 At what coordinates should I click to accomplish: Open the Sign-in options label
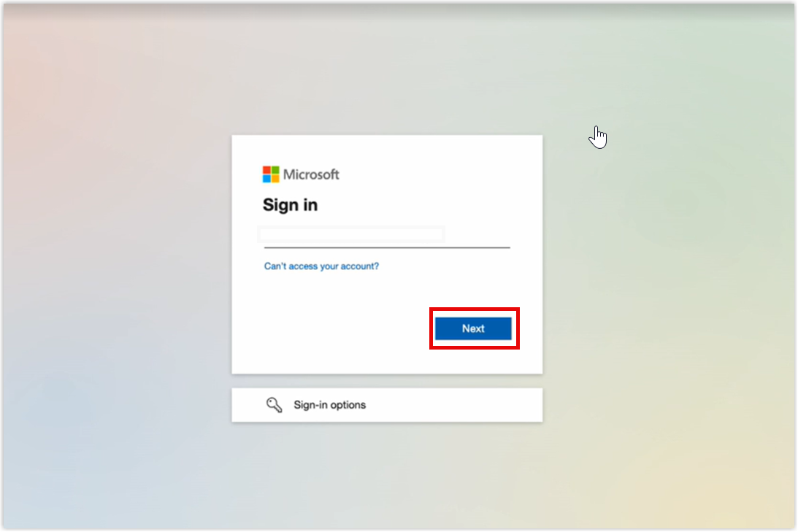[x=329, y=405]
